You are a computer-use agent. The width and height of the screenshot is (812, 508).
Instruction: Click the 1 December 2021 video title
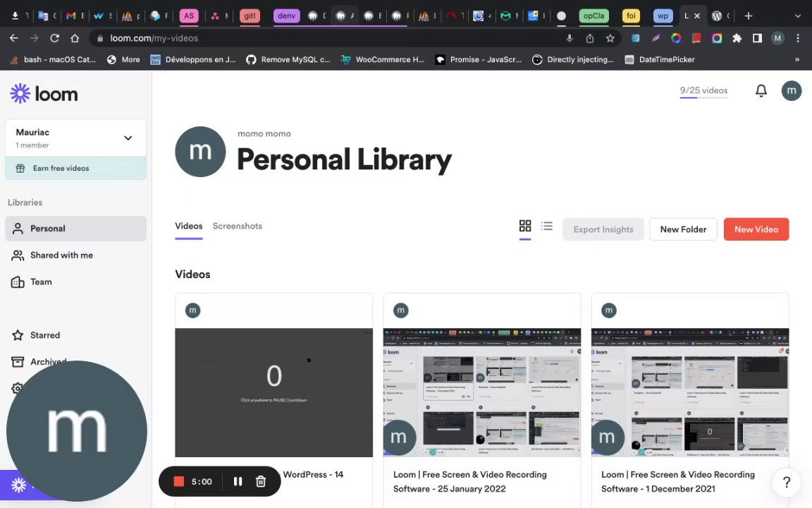[678, 482]
